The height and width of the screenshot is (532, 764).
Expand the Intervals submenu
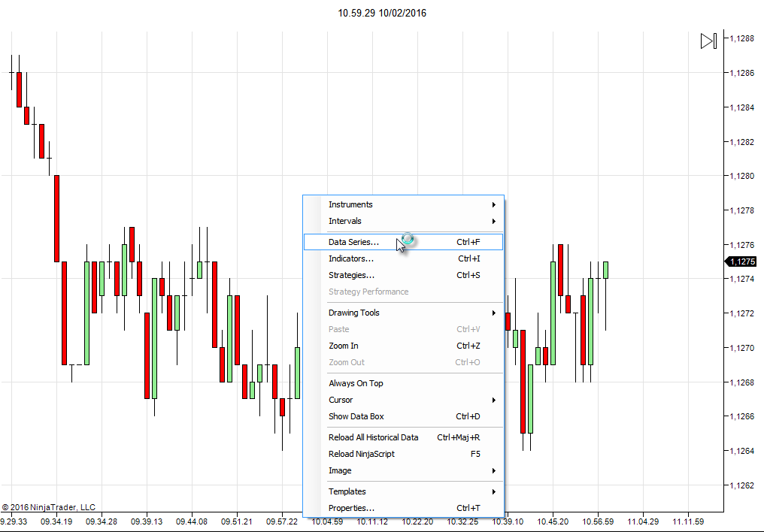pos(403,221)
